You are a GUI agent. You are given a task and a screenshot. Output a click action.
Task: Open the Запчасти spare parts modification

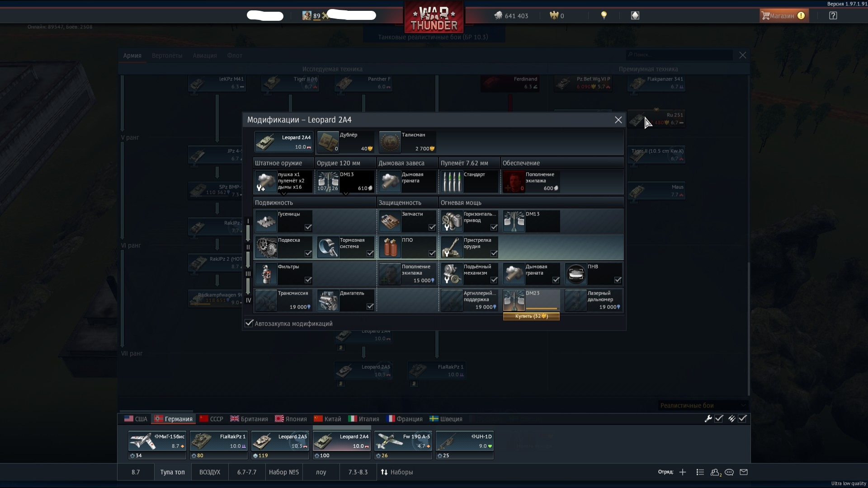(x=407, y=221)
